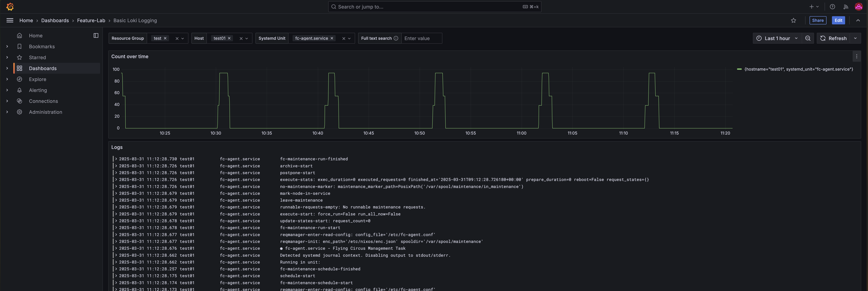Click the Share button
The image size is (868, 291).
(817, 20)
